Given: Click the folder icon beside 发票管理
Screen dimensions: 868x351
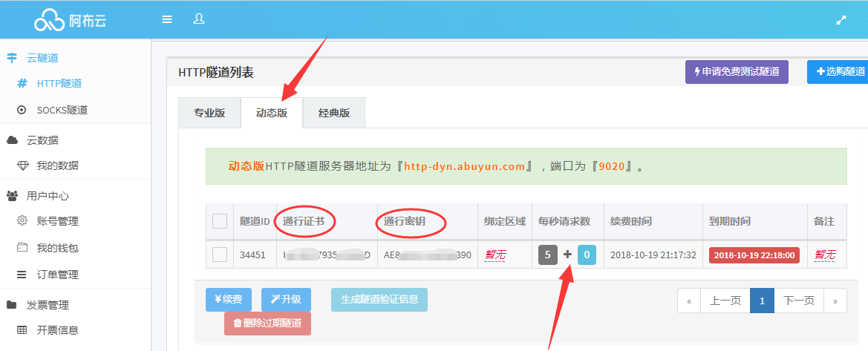Looking at the screenshot, I should click(x=12, y=305).
